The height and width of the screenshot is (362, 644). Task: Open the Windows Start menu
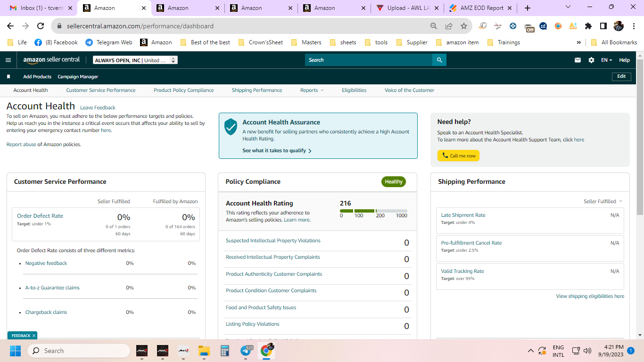(x=15, y=351)
